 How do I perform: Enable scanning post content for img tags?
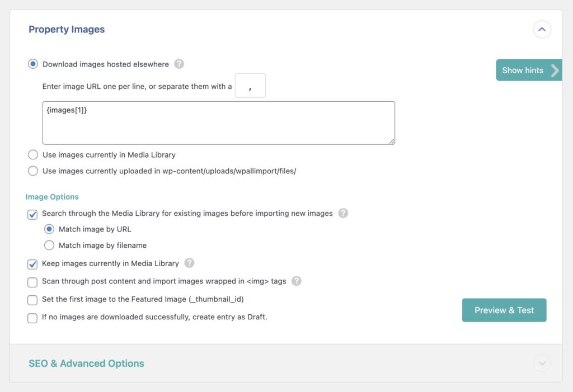click(32, 282)
